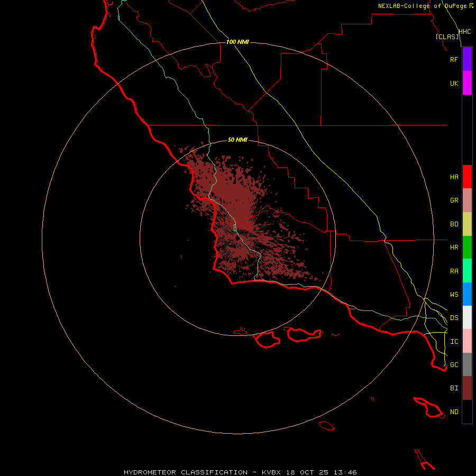
Task: Click the WS legend label
Action: [454, 294]
